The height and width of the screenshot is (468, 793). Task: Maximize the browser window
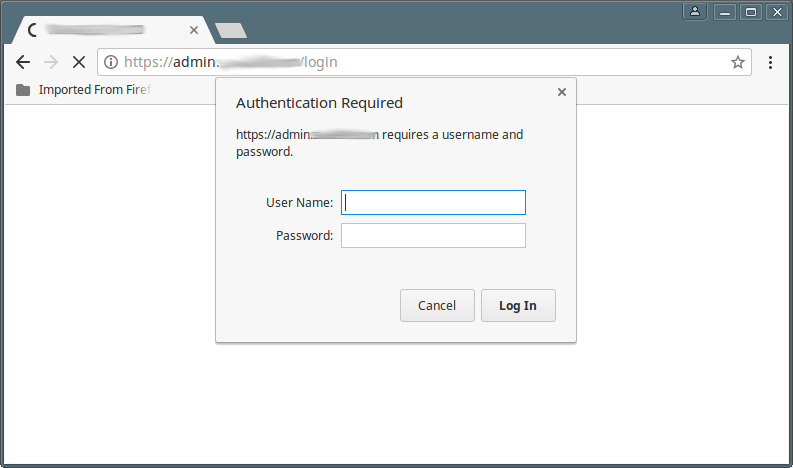(x=750, y=12)
